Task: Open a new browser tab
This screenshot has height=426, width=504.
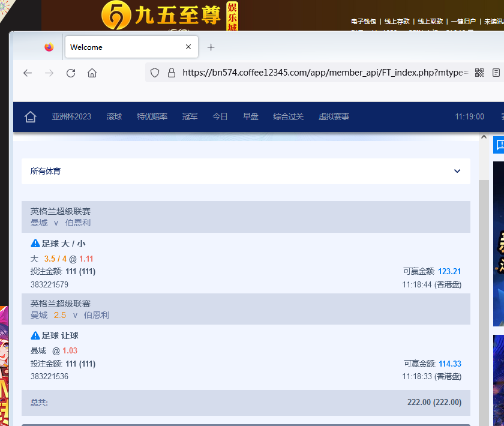Action: click(211, 47)
